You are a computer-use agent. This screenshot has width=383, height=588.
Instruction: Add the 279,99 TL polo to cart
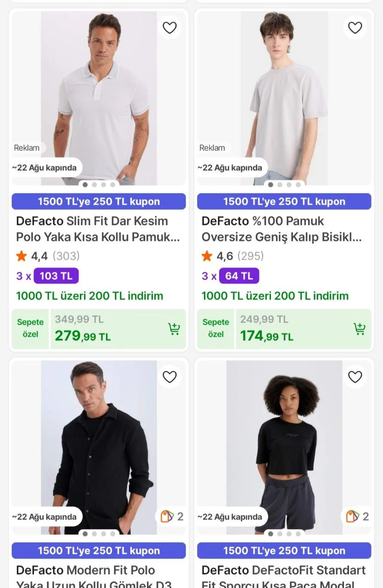[x=174, y=329]
